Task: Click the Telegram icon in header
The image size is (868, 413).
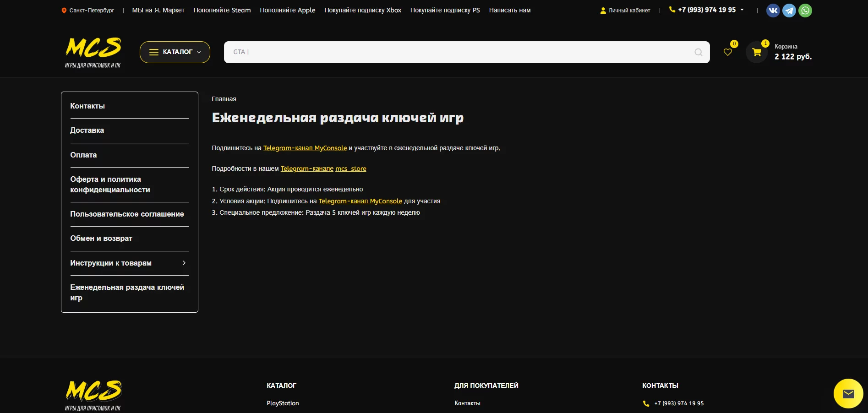Action: tap(789, 11)
